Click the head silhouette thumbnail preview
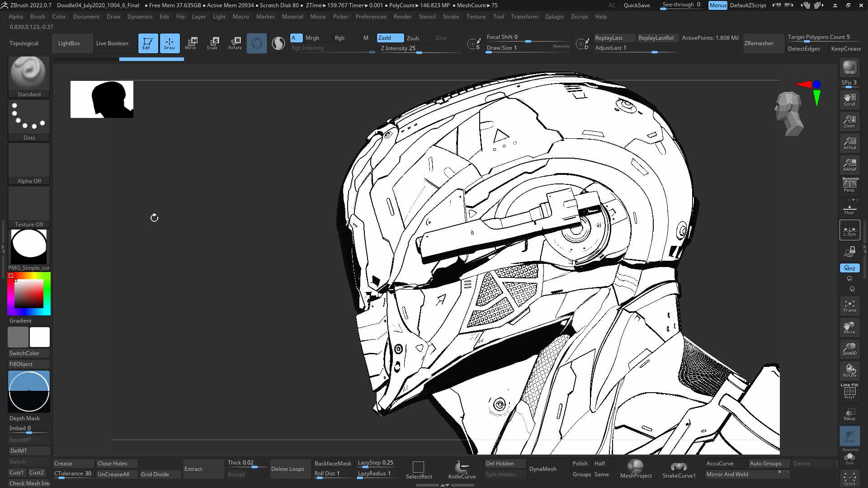Screen dimensions: 868x488 point(102,99)
